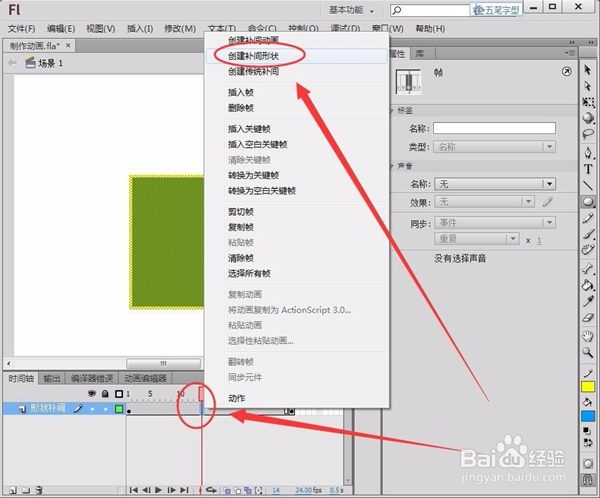Choose 动作 from context menu
The height and width of the screenshot is (498, 600).
click(x=296, y=398)
